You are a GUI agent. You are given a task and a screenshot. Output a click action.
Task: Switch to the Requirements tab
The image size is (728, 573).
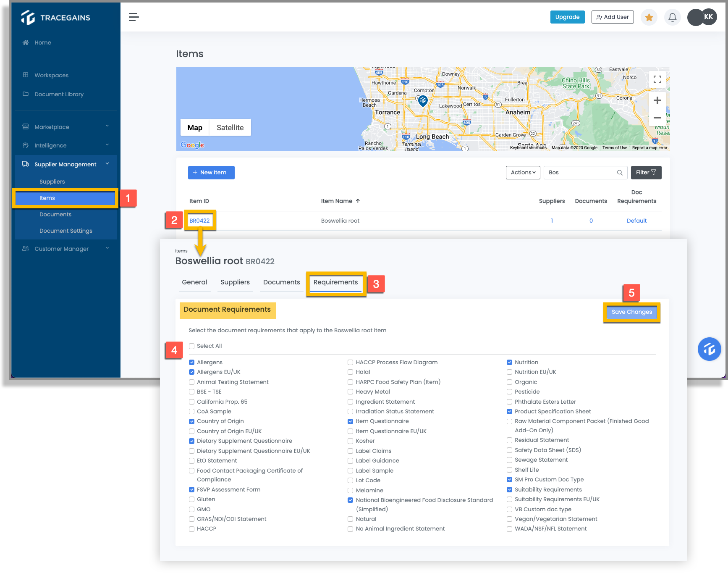tap(335, 283)
